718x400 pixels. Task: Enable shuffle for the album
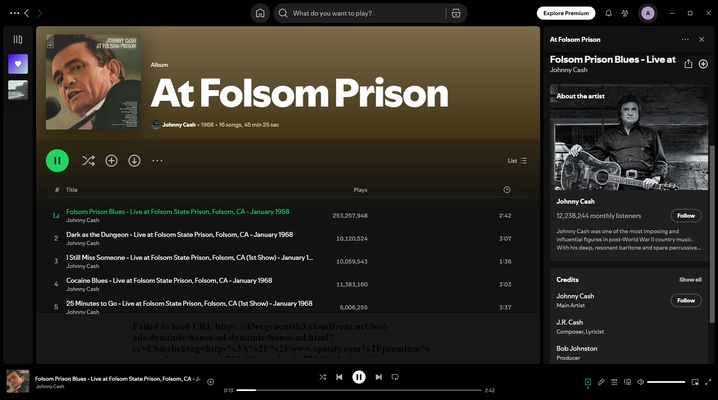pos(88,161)
